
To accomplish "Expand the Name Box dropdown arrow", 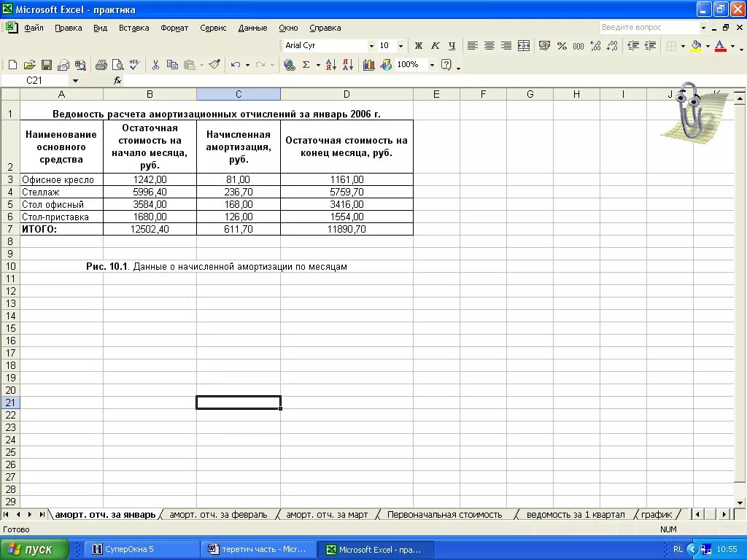I will point(75,80).
